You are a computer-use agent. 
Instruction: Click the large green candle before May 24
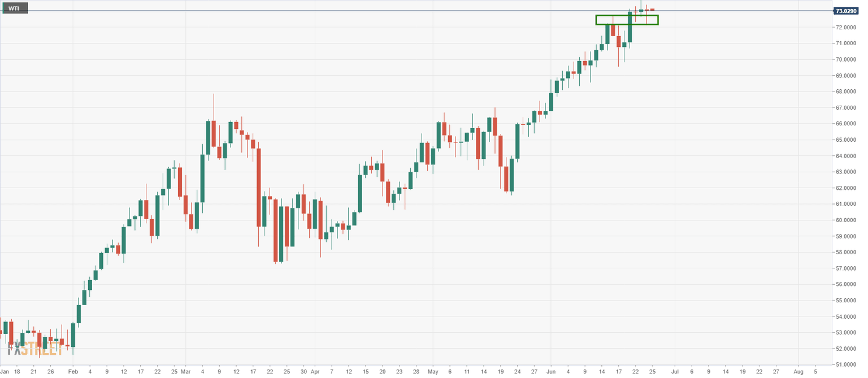point(517,141)
